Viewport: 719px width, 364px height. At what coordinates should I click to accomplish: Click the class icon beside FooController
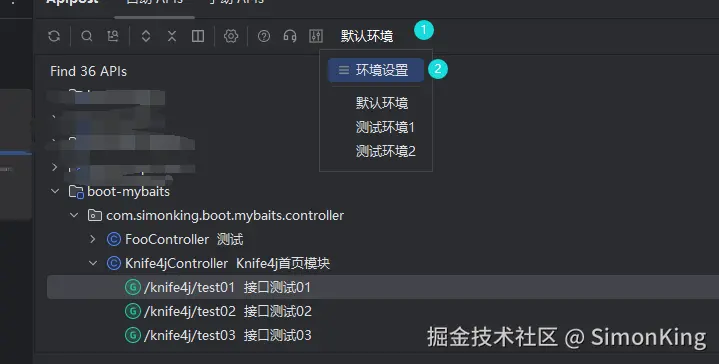point(113,239)
